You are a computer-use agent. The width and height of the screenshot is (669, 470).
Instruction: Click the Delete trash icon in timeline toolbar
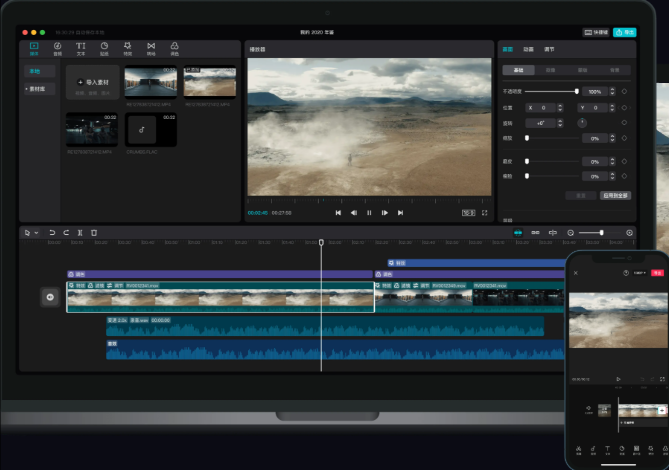94,232
